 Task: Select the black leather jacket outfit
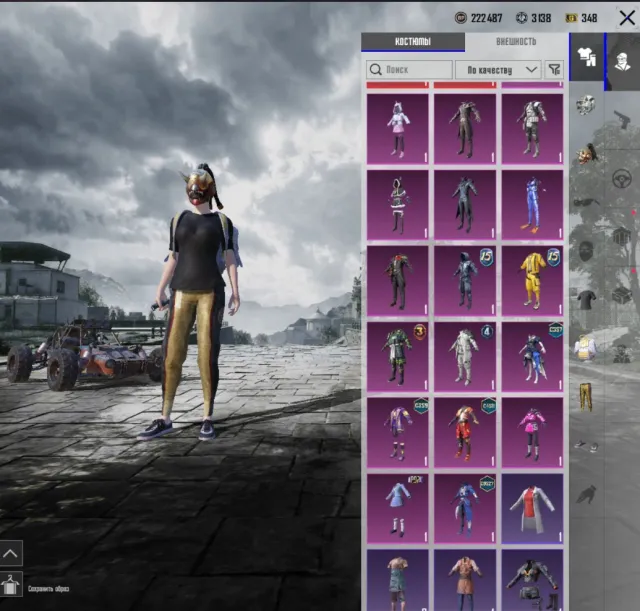pos(532,580)
